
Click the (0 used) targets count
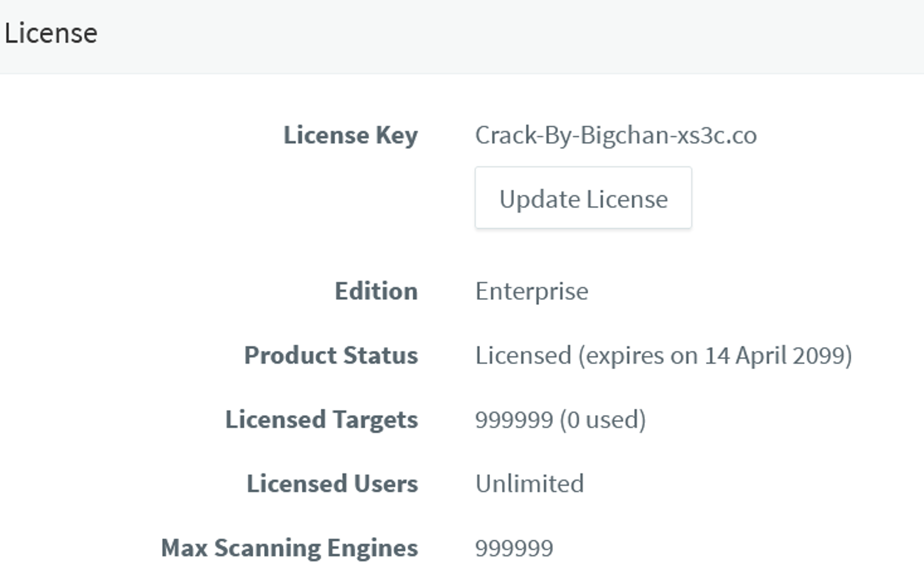point(602,420)
